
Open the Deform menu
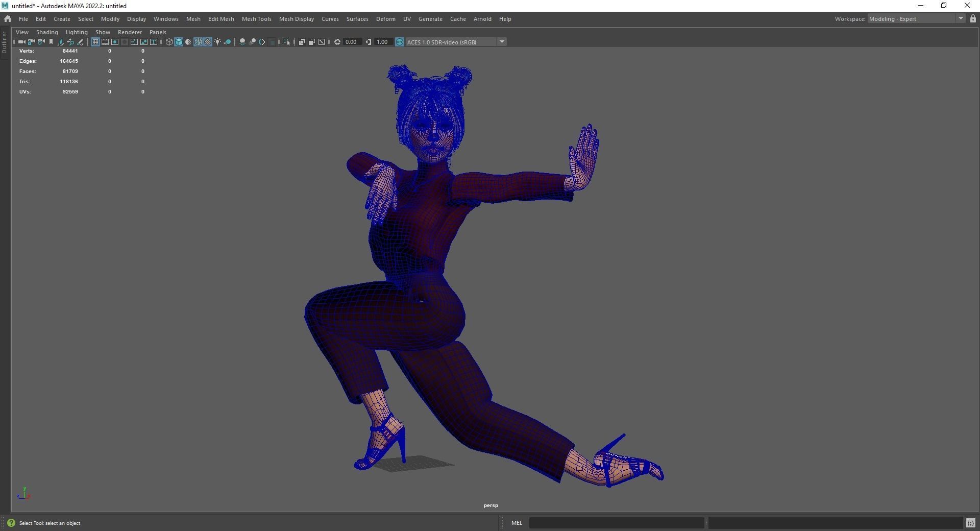pos(385,19)
